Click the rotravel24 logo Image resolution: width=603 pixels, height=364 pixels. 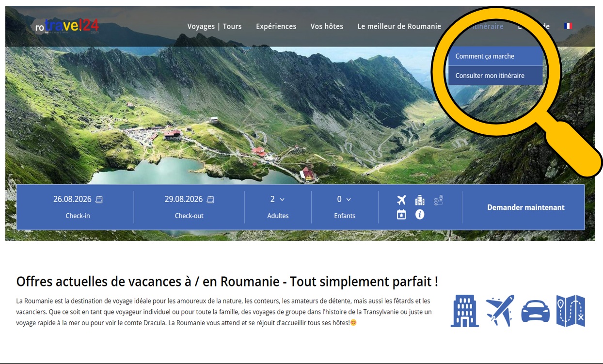coord(67,26)
